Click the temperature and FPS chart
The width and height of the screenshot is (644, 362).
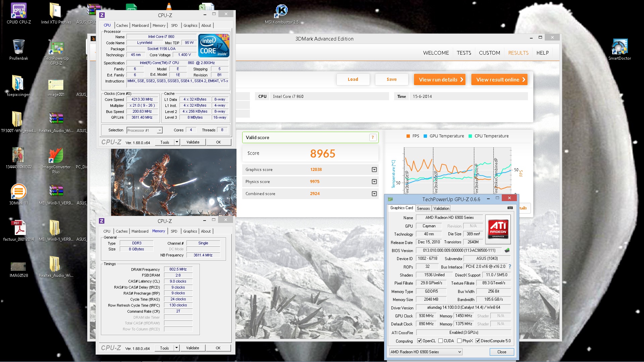458,170
